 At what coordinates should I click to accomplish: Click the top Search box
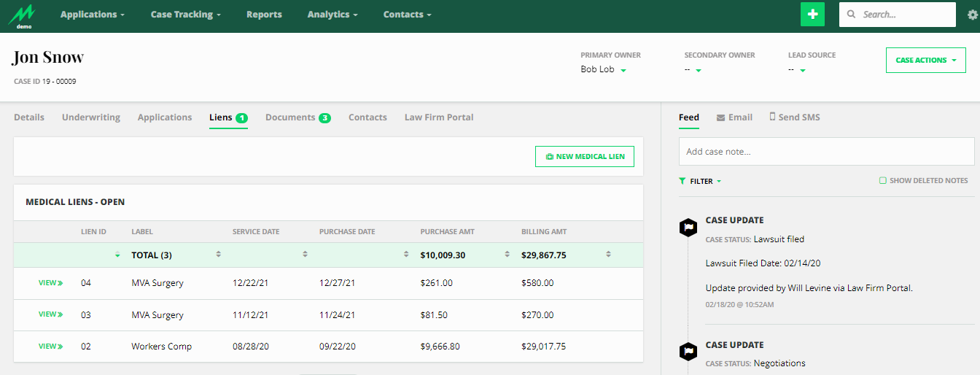point(897,15)
